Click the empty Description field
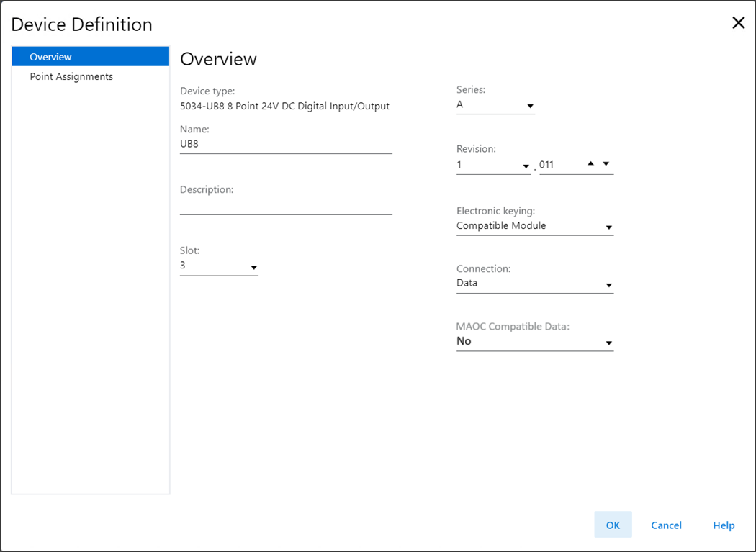The image size is (756, 552). pyautogui.click(x=285, y=205)
